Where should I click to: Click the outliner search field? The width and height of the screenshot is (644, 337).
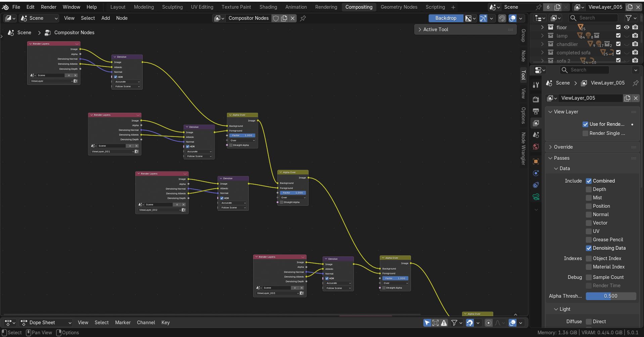(x=593, y=18)
